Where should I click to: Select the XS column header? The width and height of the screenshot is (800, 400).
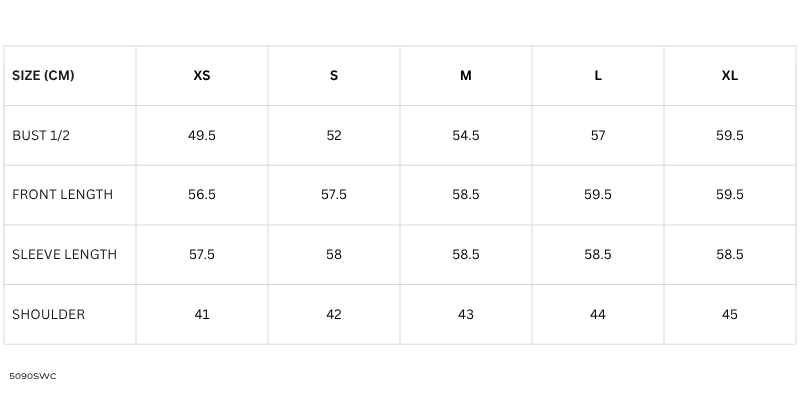(x=202, y=76)
